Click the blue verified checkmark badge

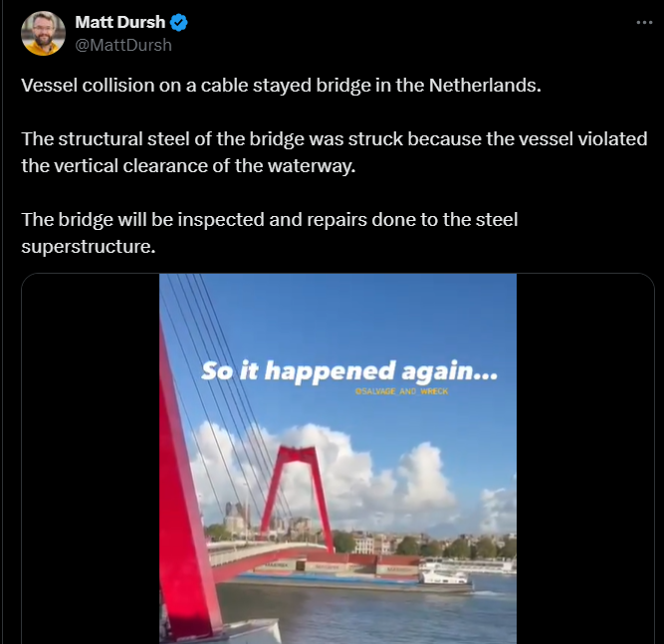tap(179, 23)
